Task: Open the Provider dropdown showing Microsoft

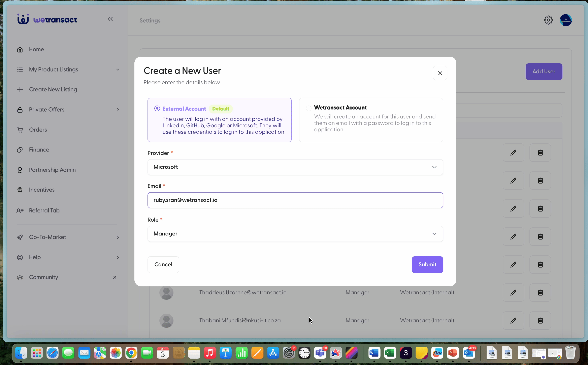Action: coord(295,167)
